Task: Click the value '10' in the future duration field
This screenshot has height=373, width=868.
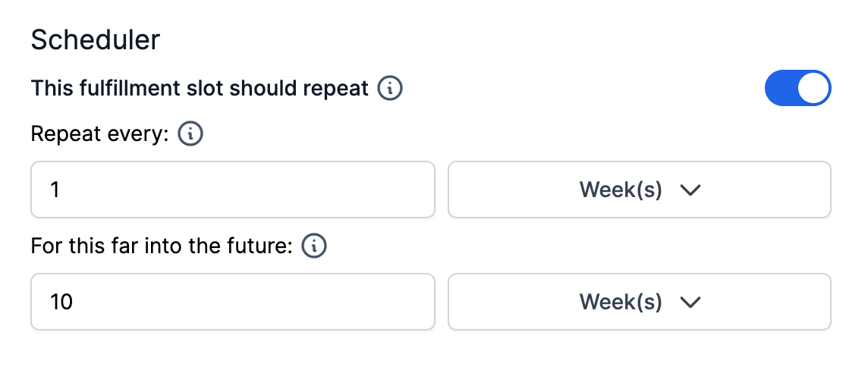Action: (61, 302)
